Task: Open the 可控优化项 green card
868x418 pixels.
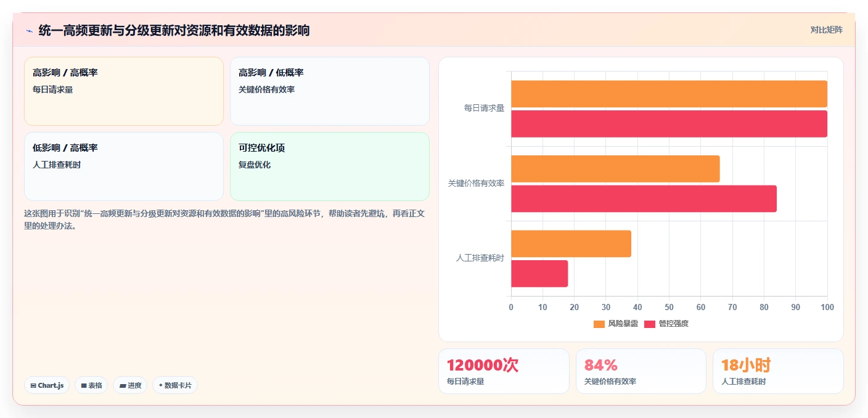Action: coord(330,166)
